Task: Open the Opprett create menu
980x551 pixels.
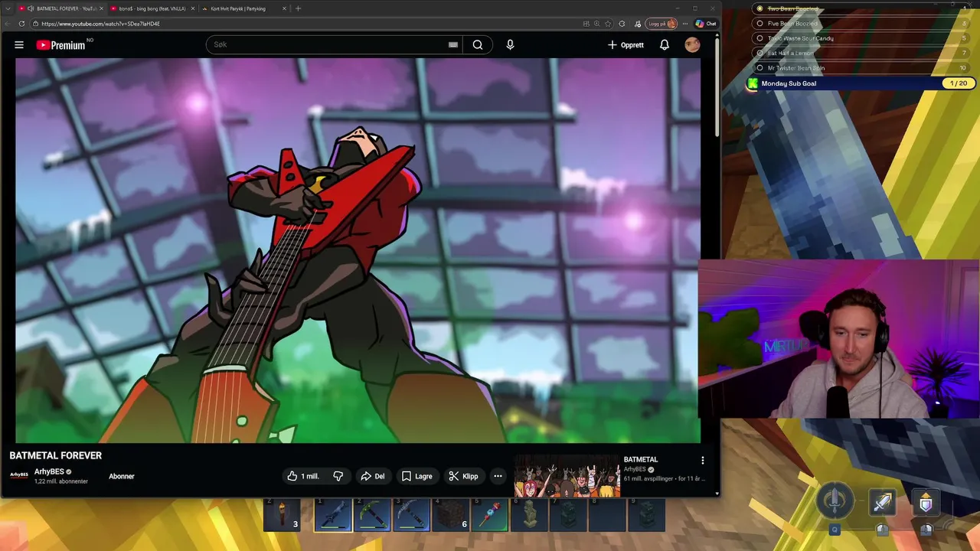Action: coord(626,45)
